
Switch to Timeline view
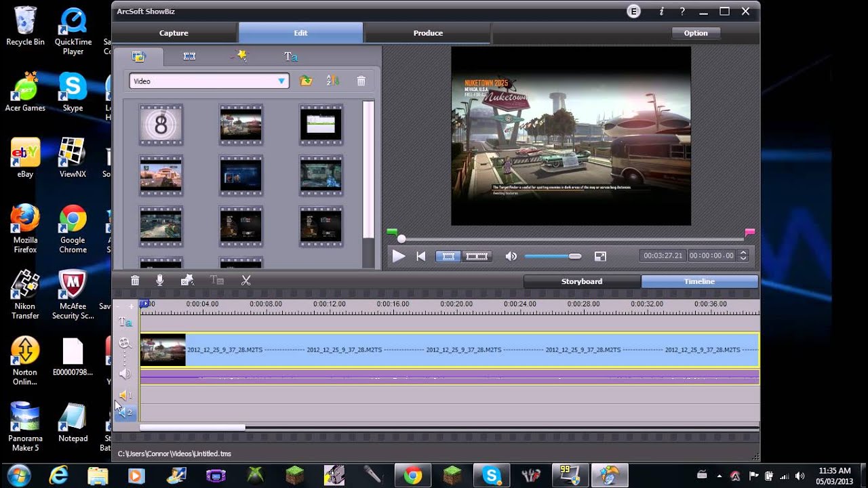(699, 281)
